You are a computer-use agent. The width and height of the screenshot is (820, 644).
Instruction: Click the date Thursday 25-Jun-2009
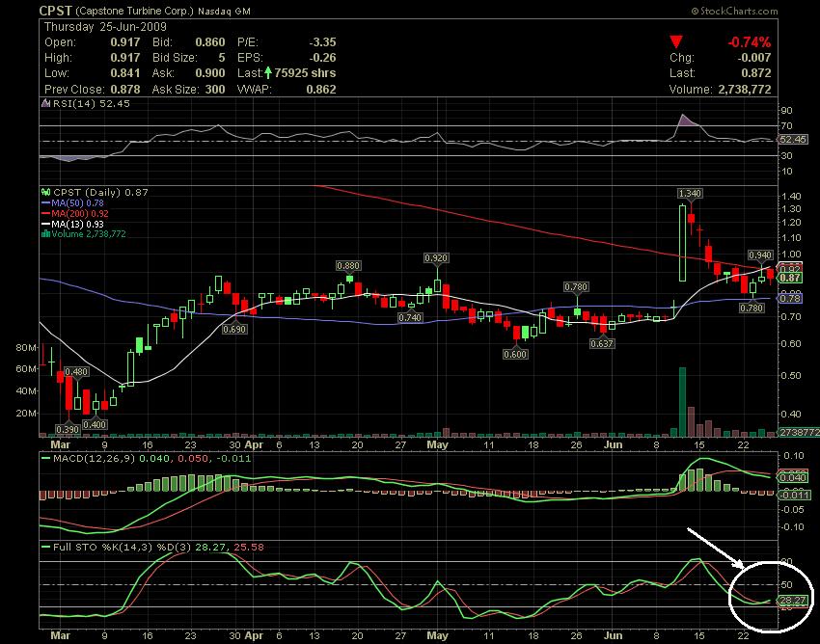tap(105, 27)
